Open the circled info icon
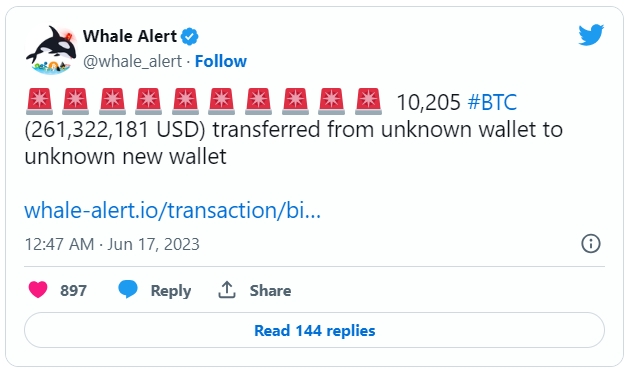The width and height of the screenshot is (630, 371). (x=591, y=244)
